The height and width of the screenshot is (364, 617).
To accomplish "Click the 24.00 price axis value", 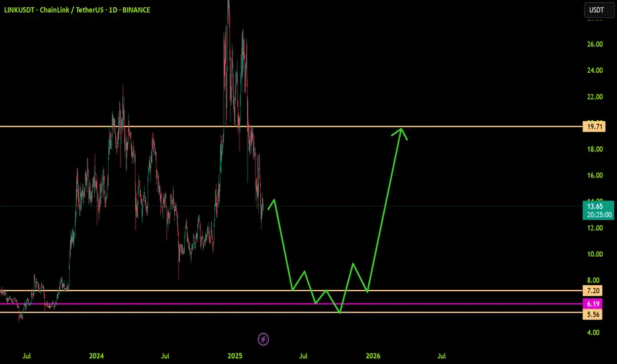I will tap(594, 70).
